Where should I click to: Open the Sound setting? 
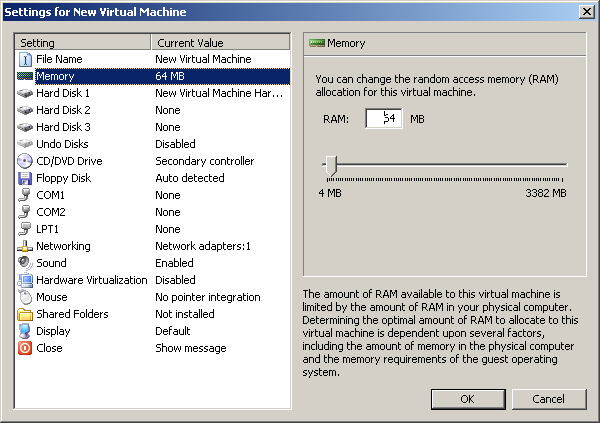pos(51,263)
